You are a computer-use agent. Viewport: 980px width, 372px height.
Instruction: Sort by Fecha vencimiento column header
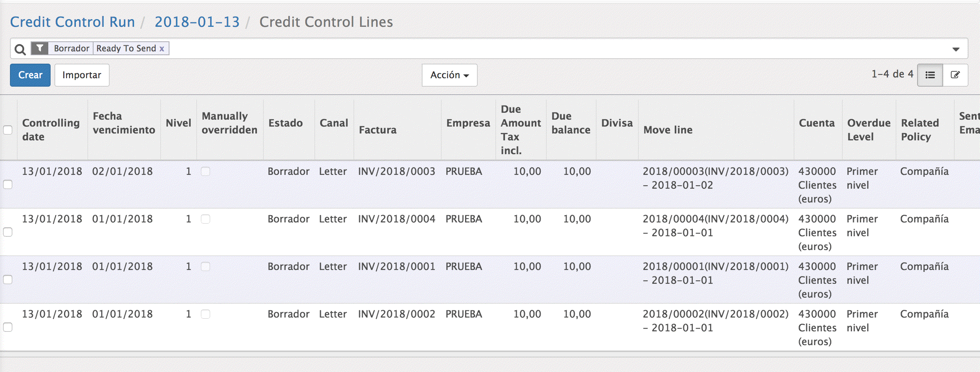pyautogui.click(x=123, y=123)
